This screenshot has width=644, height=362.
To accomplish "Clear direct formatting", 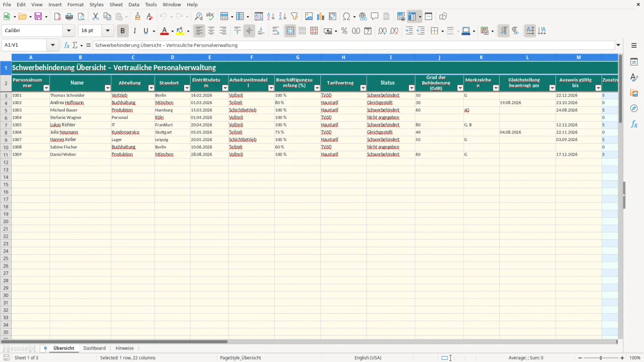I will [x=150, y=17].
